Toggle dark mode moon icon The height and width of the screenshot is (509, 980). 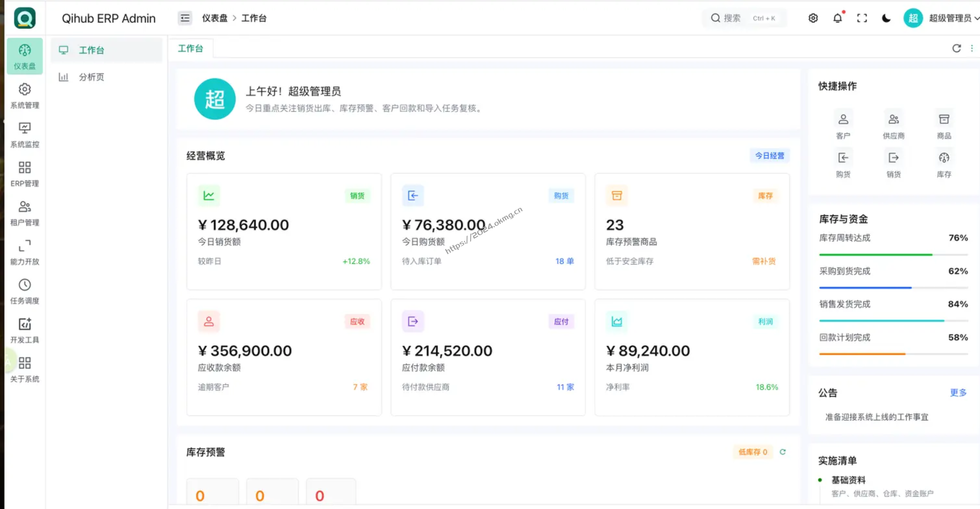click(886, 18)
